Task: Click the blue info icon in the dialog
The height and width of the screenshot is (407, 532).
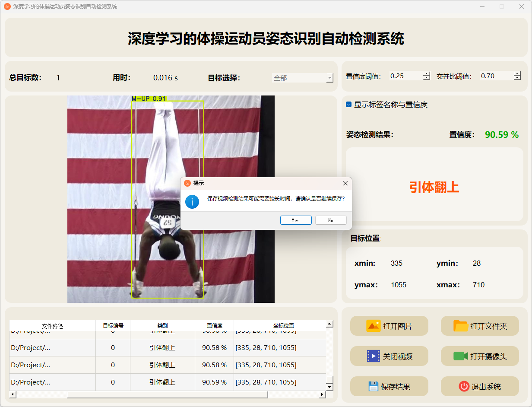Action: (192, 201)
